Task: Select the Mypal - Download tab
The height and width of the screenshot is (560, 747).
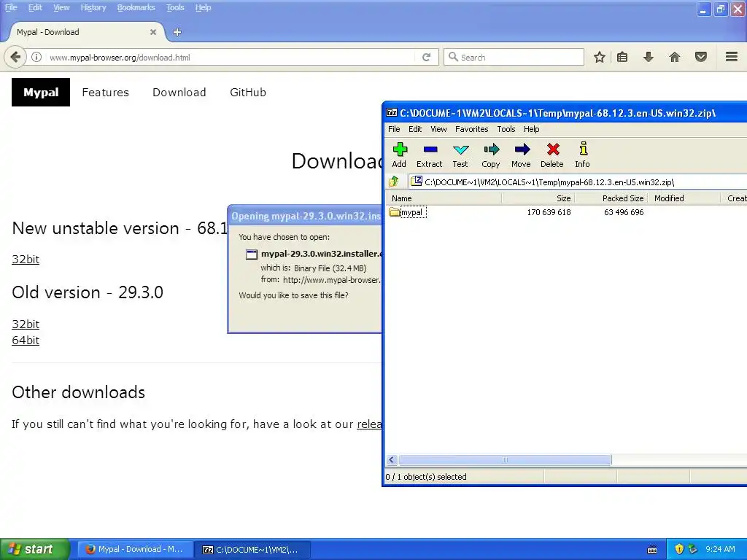Action: coord(86,32)
